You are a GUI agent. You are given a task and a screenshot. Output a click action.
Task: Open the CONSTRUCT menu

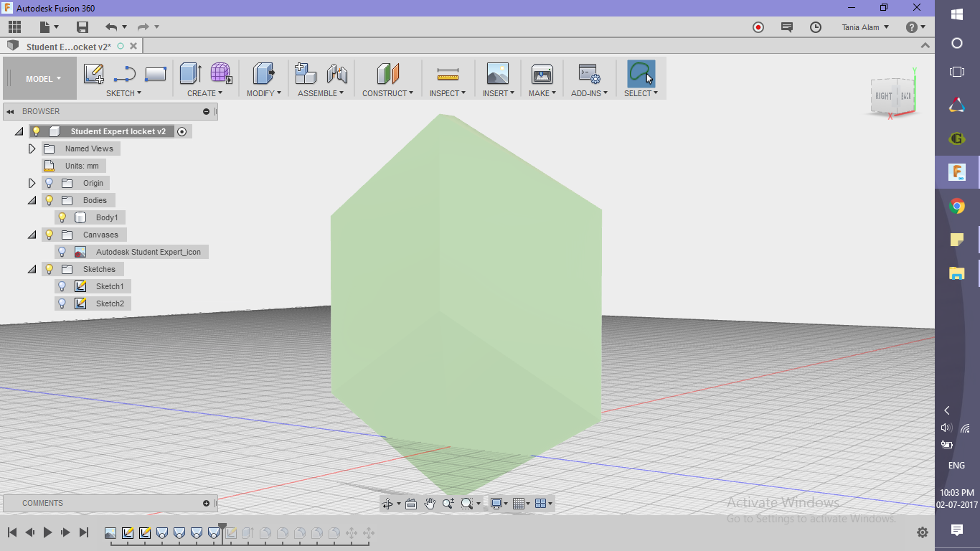[x=387, y=93]
